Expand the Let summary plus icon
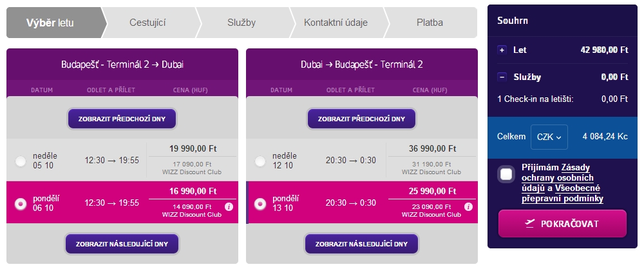644x269 pixels. click(x=502, y=50)
